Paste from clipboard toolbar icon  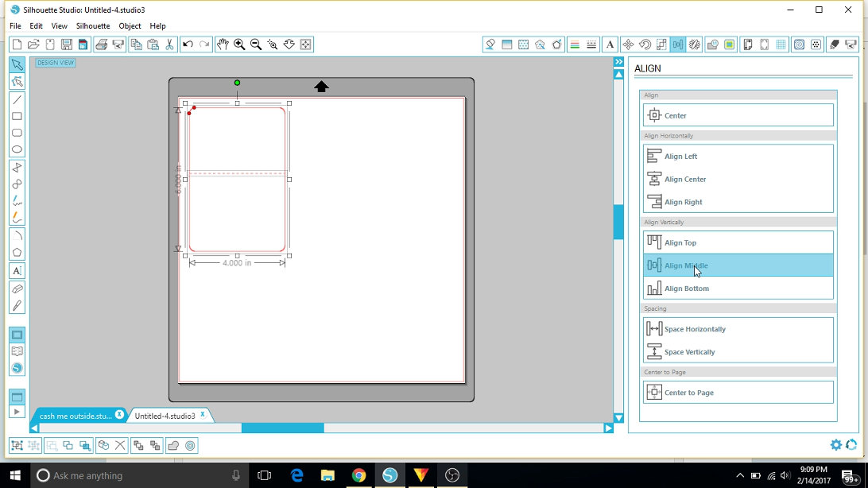click(153, 45)
